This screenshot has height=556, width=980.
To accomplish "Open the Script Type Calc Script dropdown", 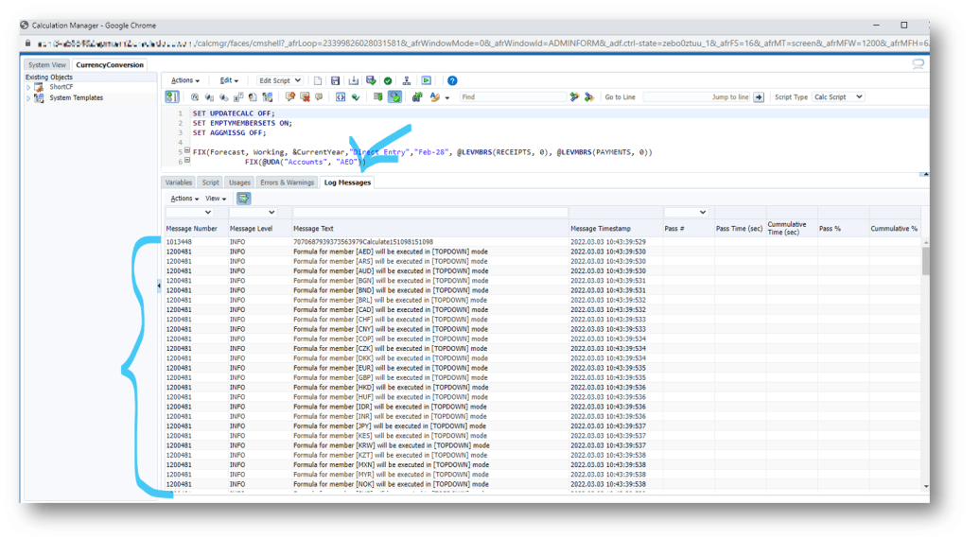I will [838, 96].
